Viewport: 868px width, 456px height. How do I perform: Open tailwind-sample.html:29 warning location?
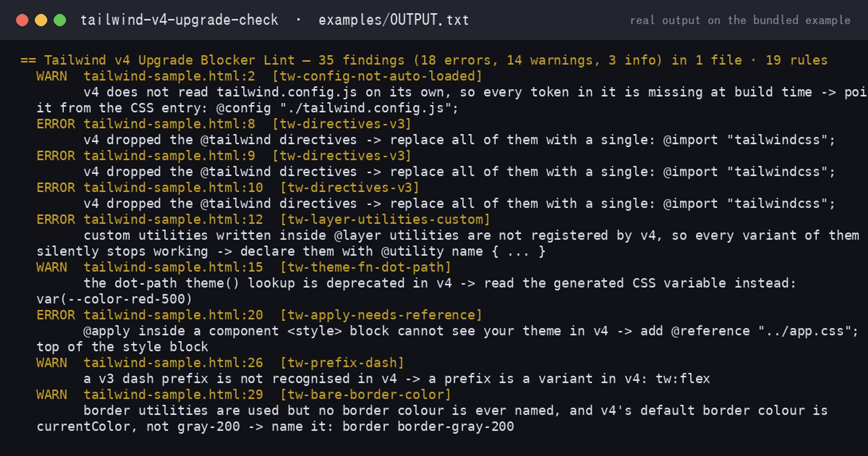[173, 395]
